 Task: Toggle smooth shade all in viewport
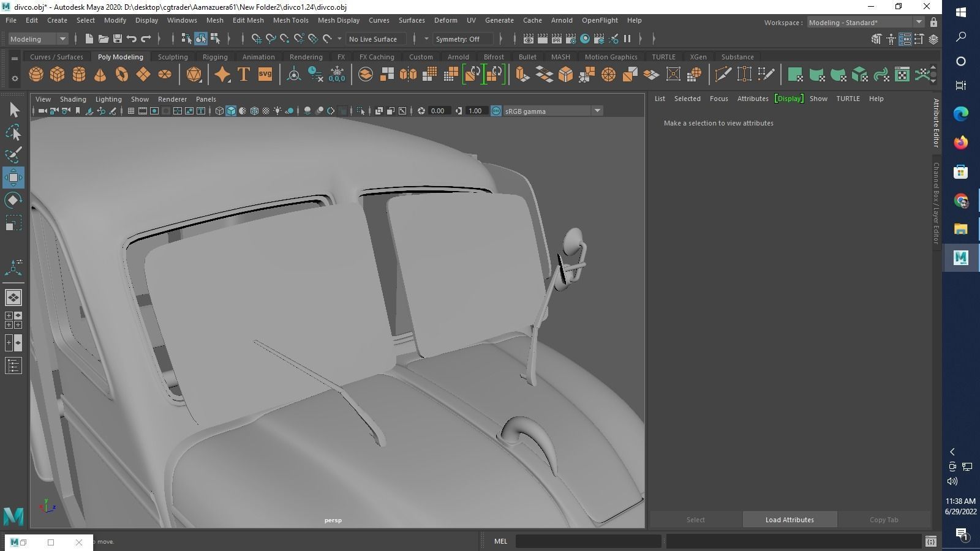(x=231, y=111)
